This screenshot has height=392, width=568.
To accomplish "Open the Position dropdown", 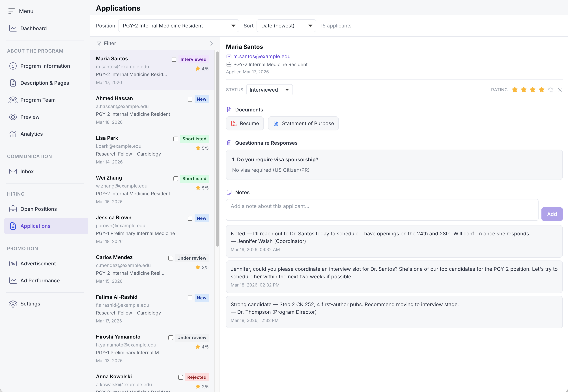I will (178, 25).
